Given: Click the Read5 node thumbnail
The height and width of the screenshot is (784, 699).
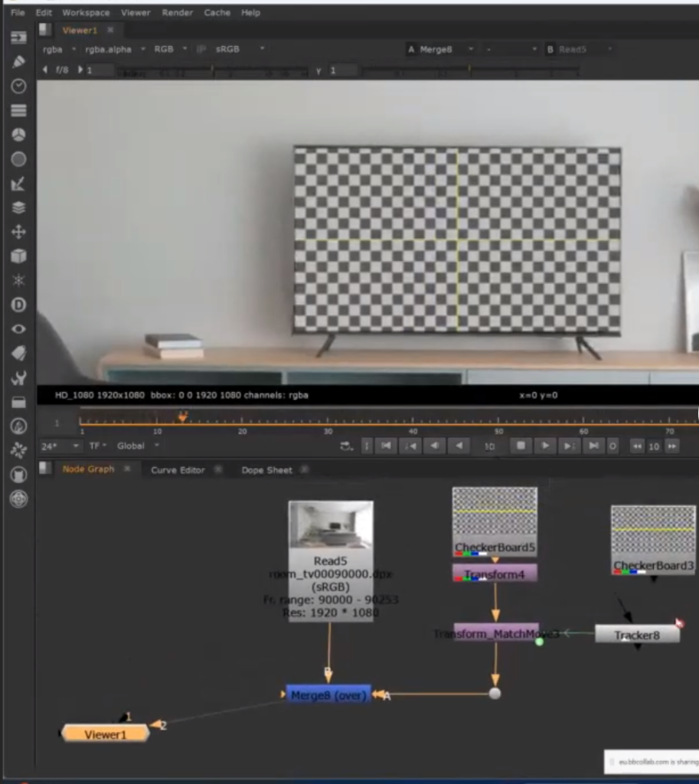Looking at the screenshot, I should 331,525.
